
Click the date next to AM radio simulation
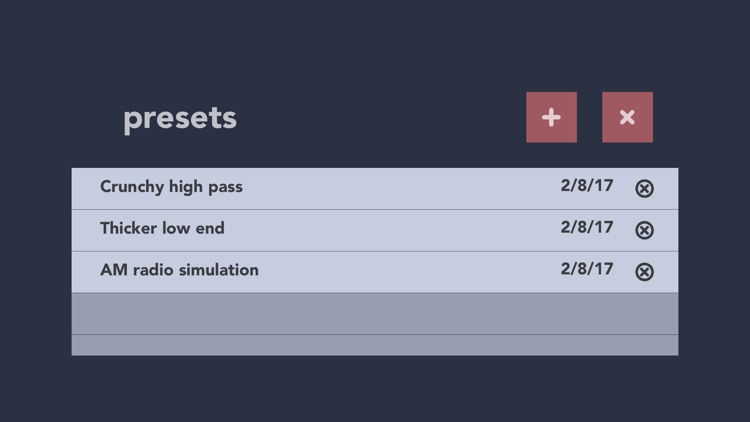click(586, 268)
